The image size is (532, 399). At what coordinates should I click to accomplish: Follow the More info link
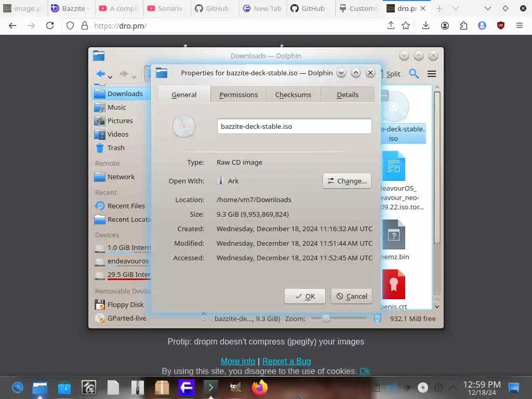point(238,361)
